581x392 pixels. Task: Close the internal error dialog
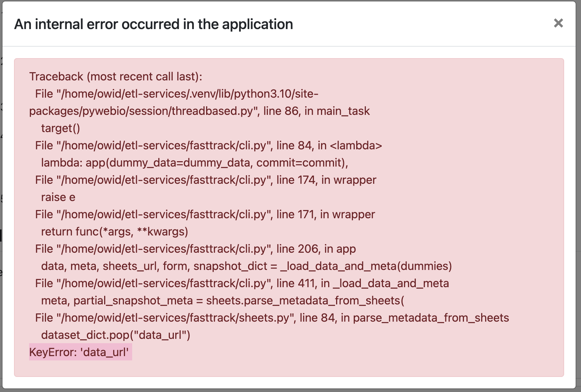click(x=558, y=24)
